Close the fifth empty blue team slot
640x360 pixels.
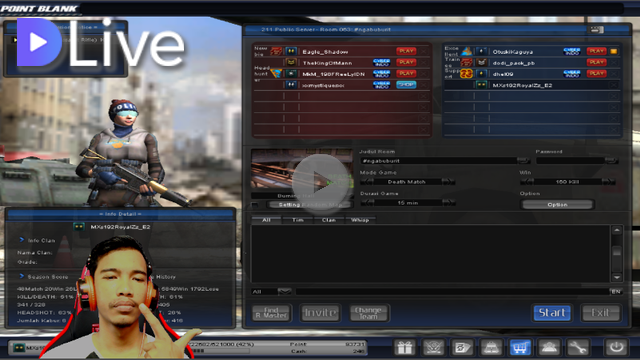click(x=614, y=96)
